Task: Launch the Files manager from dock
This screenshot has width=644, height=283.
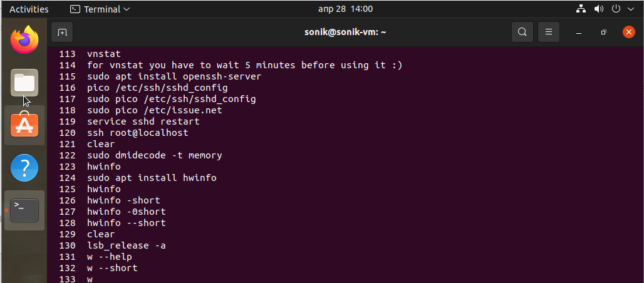Action: (24, 83)
